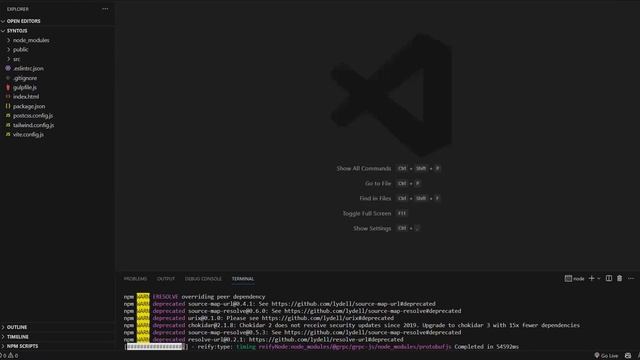Open the new terminal launch profile dropdown

599,279
